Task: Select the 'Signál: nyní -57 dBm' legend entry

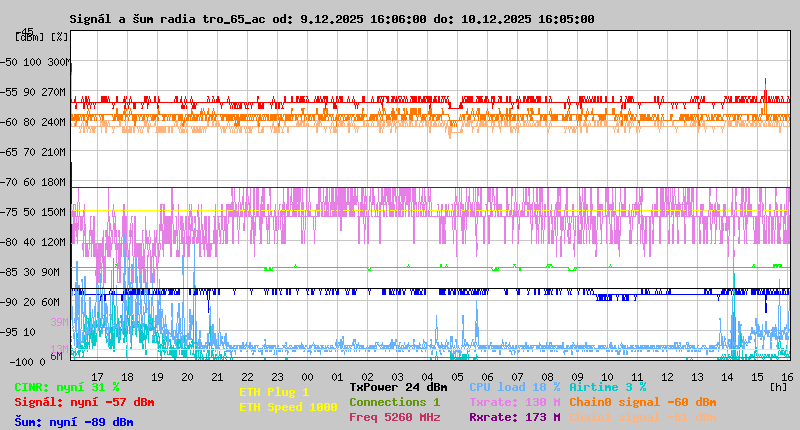Action: [84, 402]
